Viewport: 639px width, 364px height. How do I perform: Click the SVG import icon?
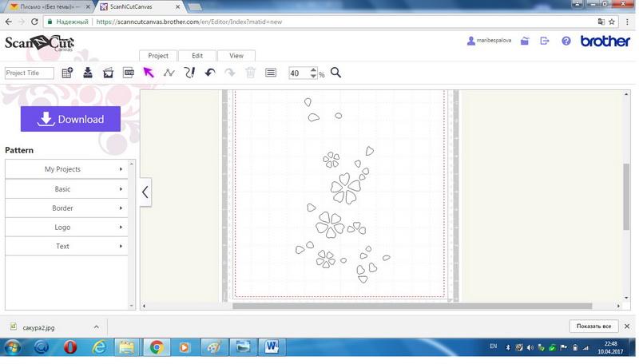point(129,73)
